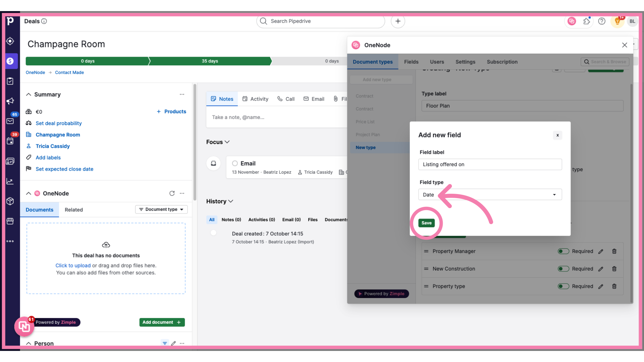
Task: Open the Field type Date dropdown
Action: point(490,195)
